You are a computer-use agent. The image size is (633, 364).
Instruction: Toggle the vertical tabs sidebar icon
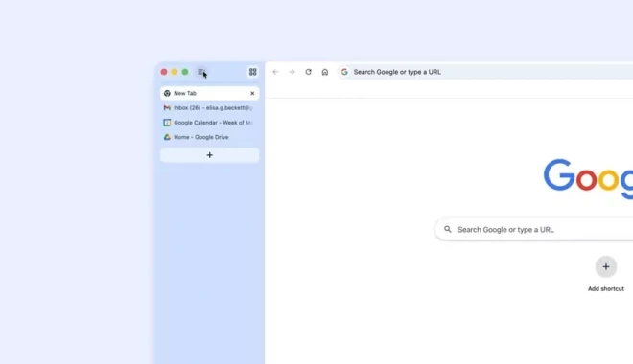point(201,72)
